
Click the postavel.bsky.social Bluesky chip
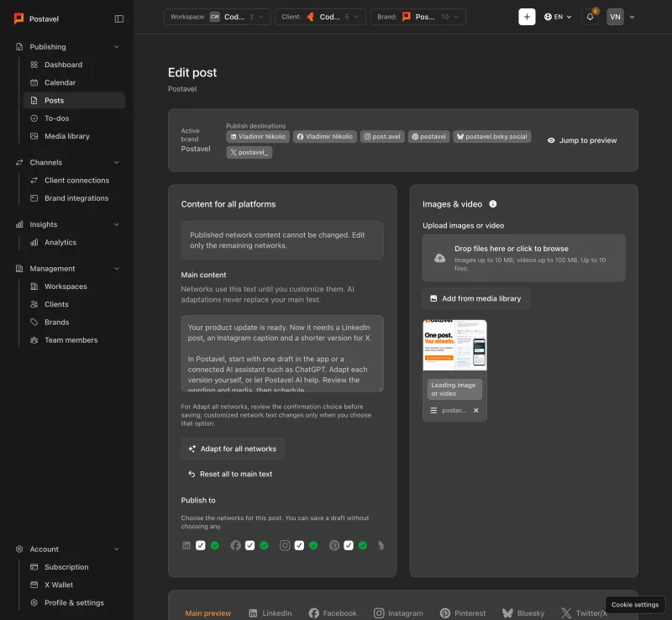[492, 137]
